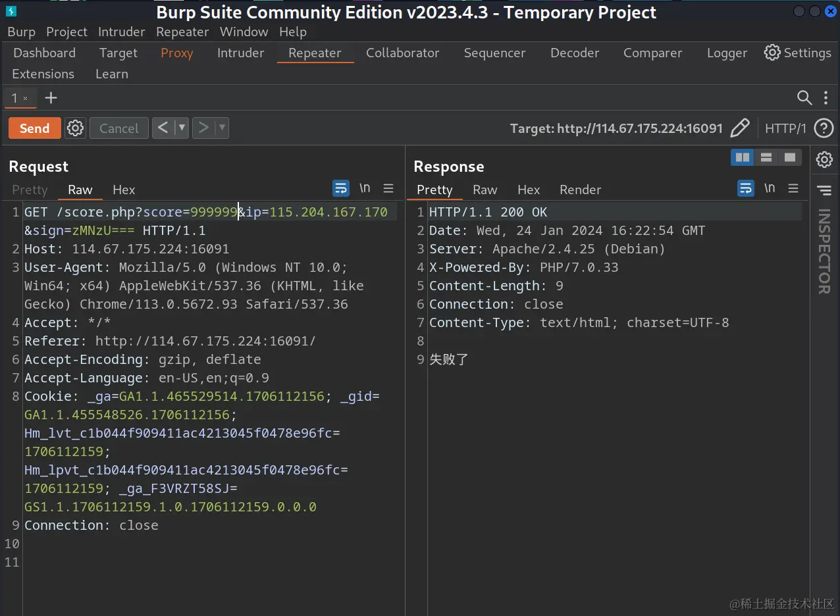The image size is (840, 616).
Task: Click X-Powered-By: PHP/7.0.33 response line
Action: pos(524,267)
